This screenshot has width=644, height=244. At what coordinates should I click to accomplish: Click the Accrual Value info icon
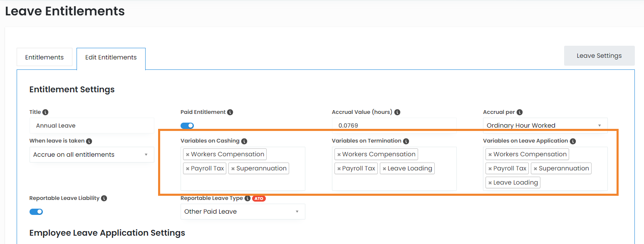[397, 112]
